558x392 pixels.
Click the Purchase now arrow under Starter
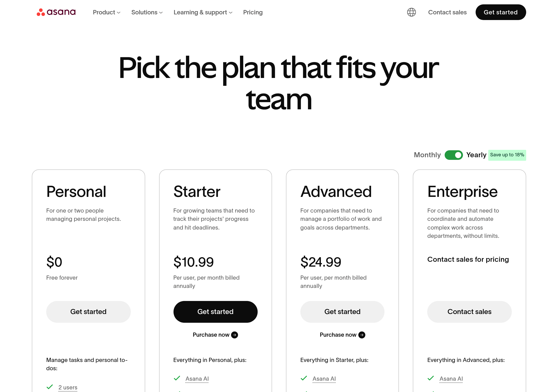pos(235,335)
